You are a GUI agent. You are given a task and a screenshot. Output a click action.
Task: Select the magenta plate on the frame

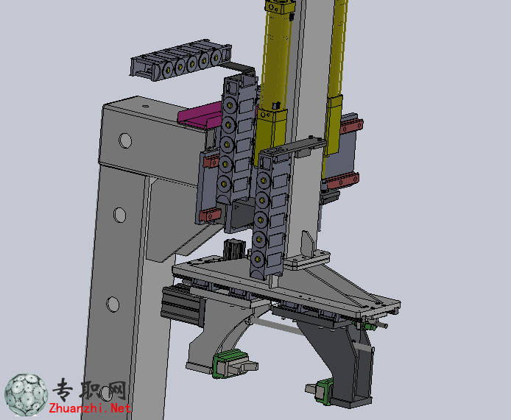[x=199, y=115]
